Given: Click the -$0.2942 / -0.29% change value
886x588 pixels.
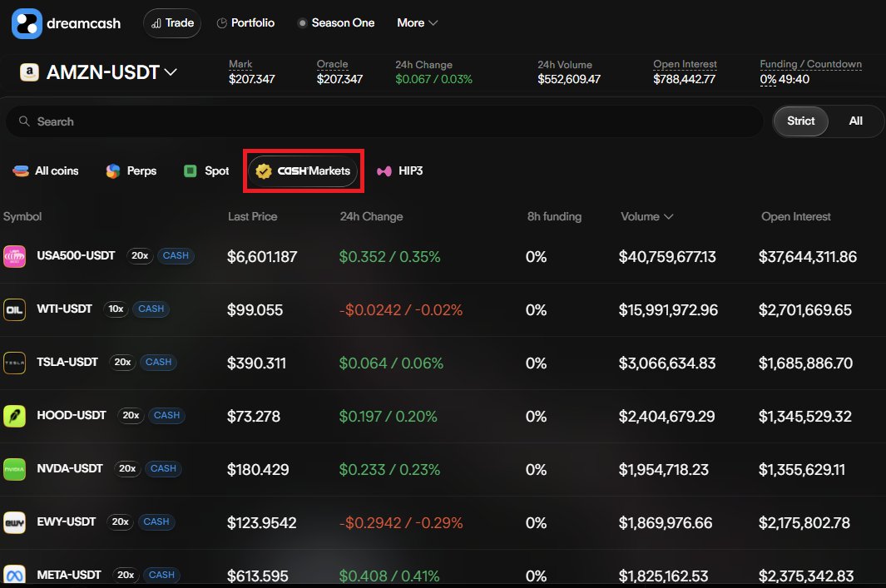Looking at the screenshot, I should [401, 523].
